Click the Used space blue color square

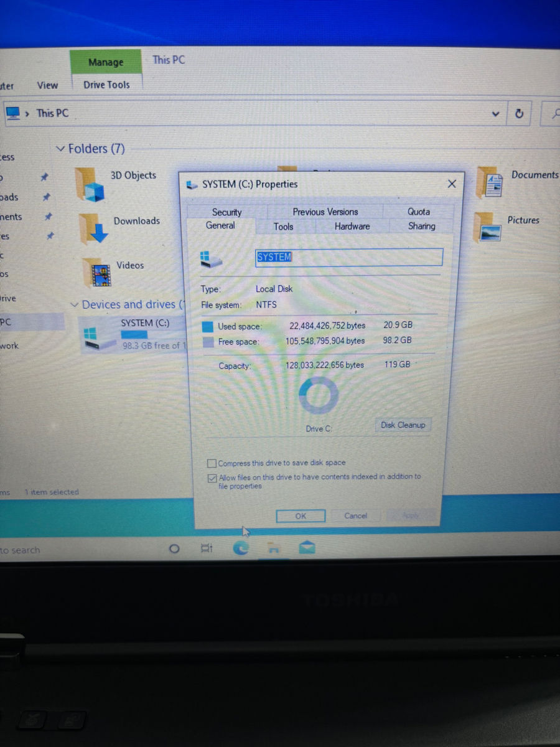pyautogui.click(x=207, y=326)
